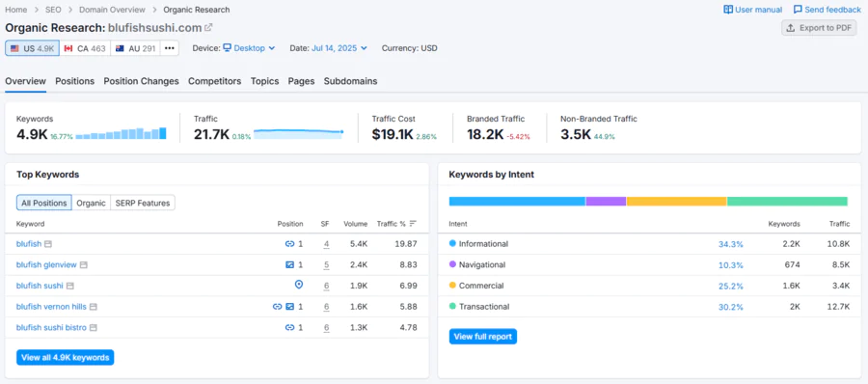Viewport: 868px width, 384px height.
Task: Click image pack icon in blufish glenview row
Action: click(x=289, y=265)
